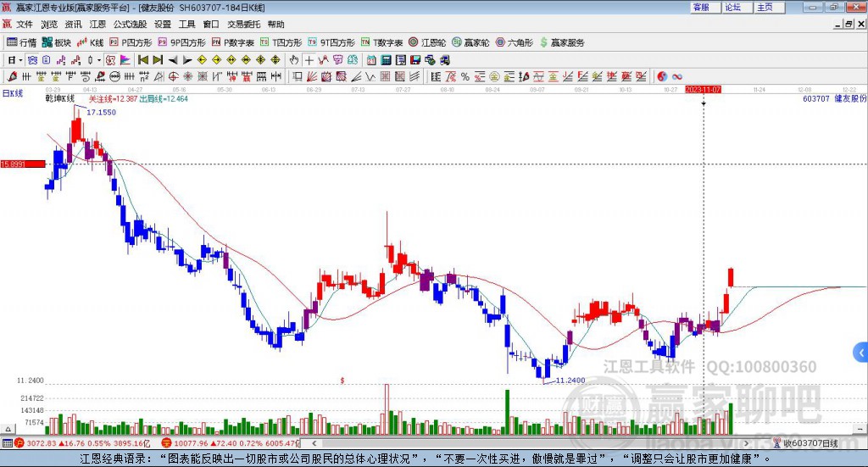This screenshot has height=467, width=868.
Task: Open the 9T四方形 tool
Action: click(x=331, y=42)
